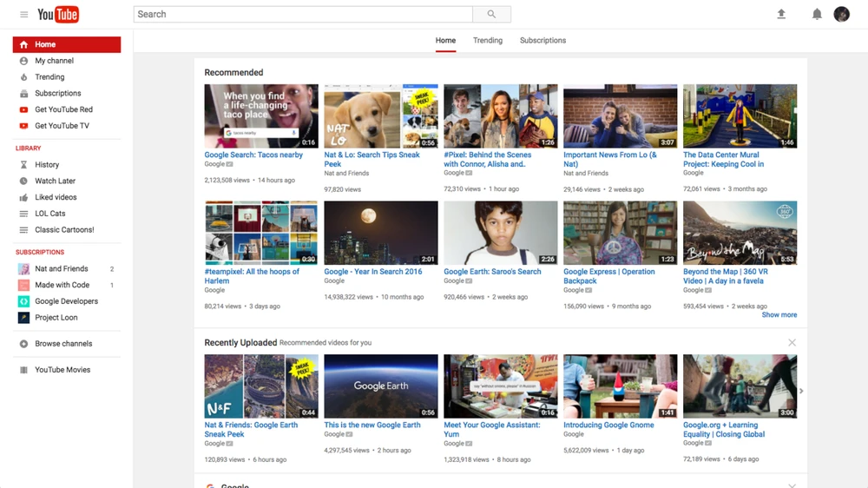This screenshot has width=868, height=488.
Task: Open Get YouTube Red link
Action: [63, 109]
